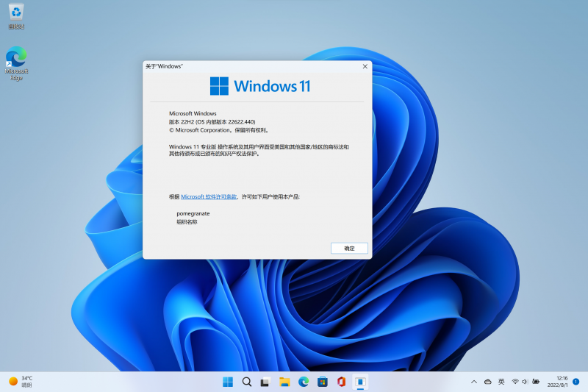Expand the hidden system tray icons chevron

click(474, 382)
